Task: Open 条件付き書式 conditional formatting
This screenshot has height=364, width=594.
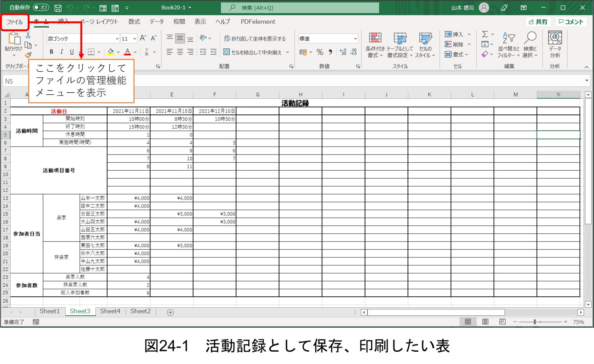Action: pos(375,45)
